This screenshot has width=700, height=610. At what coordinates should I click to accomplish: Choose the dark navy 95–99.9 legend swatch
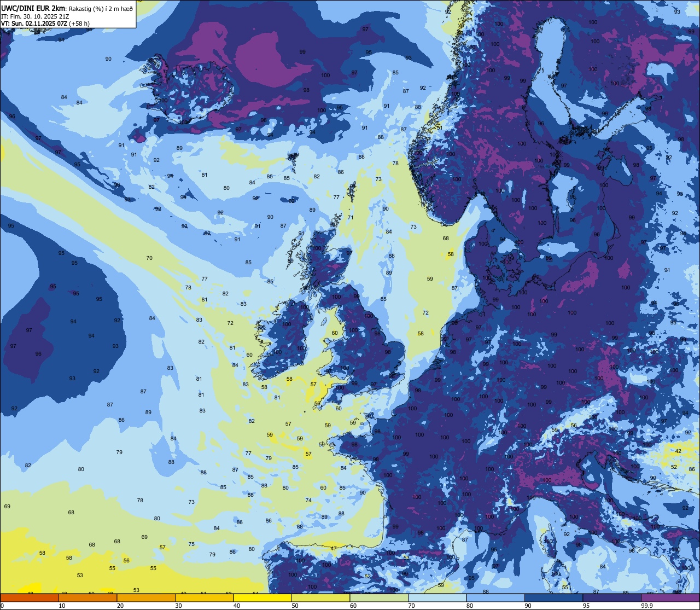tap(612, 597)
